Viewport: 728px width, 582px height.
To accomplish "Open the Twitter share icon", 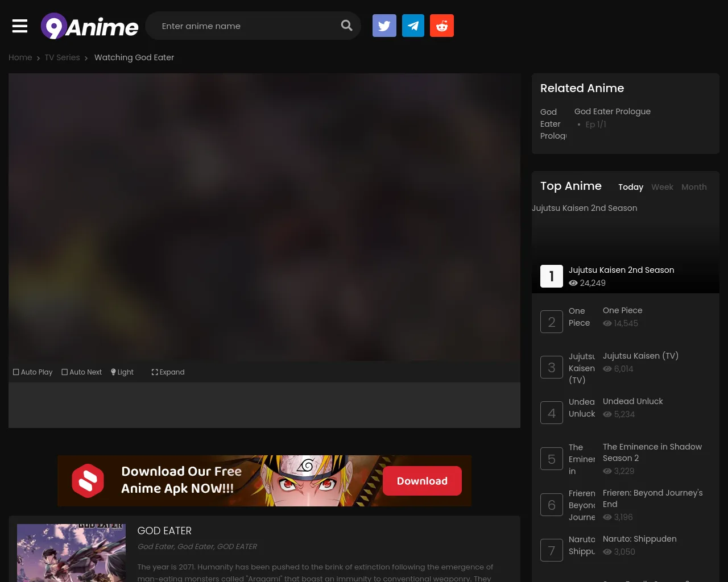I will click(384, 26).
